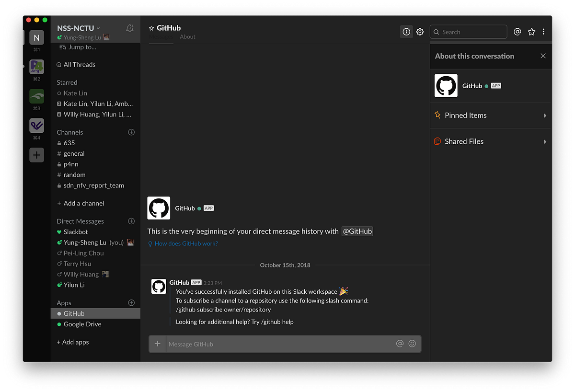The width and height of the screenshot is (575, 392).
Task: Click the red shared files icon
Action: click(437, 141)
